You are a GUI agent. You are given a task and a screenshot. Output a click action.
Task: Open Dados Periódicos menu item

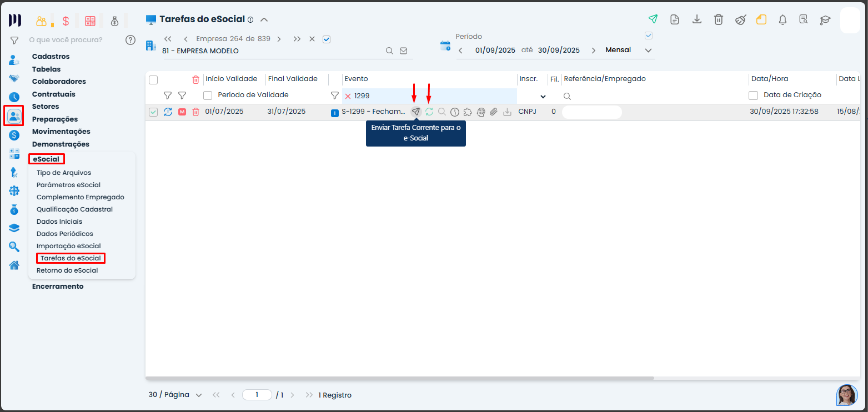(65, 234)
